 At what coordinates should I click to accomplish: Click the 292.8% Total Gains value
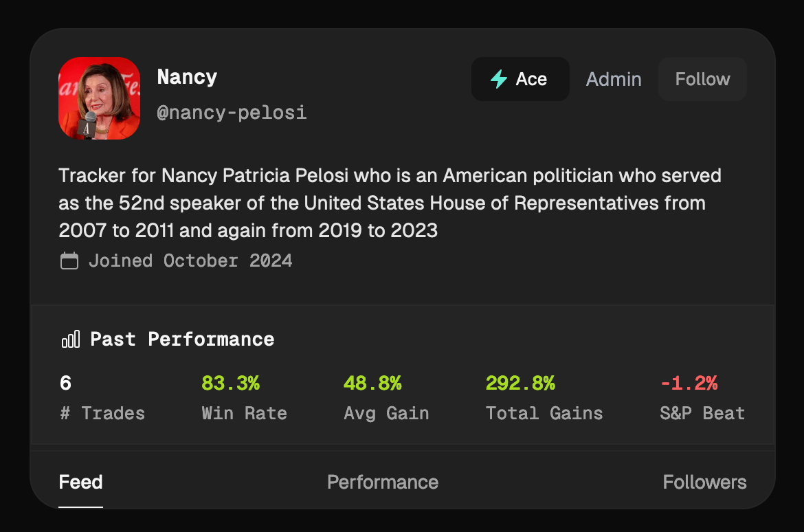520,384
